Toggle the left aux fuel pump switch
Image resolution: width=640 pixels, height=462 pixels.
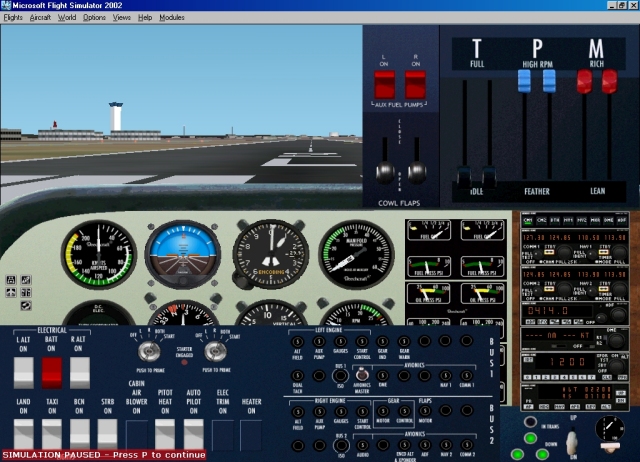click(x=384, y=84)
